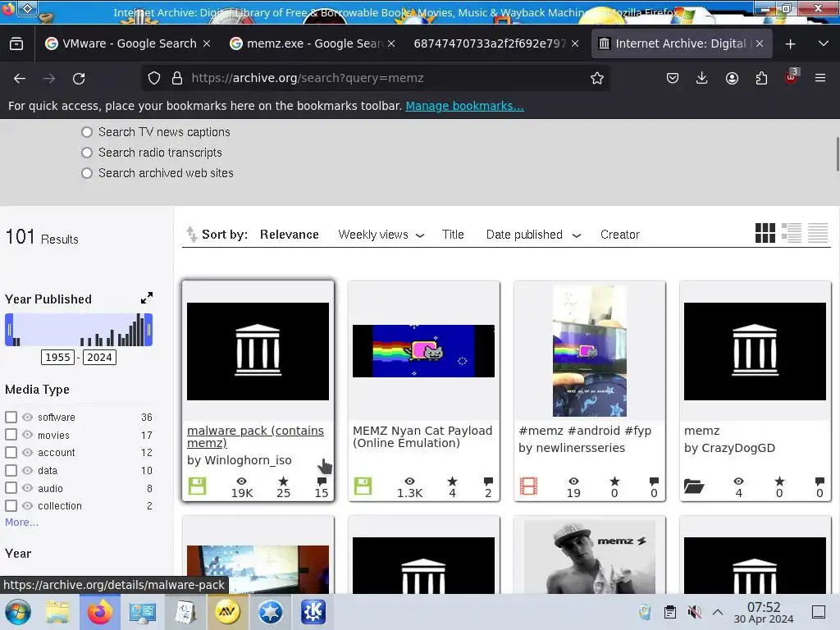Open the clipboard icon in system tray
The image size is (840, 630).
[x=669, y=612]
